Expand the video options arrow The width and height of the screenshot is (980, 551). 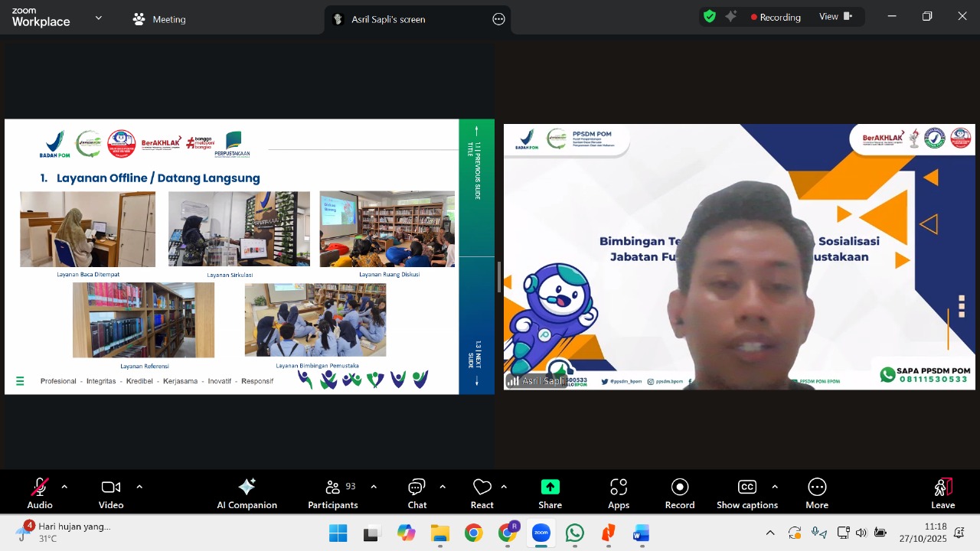pos(139,487)
